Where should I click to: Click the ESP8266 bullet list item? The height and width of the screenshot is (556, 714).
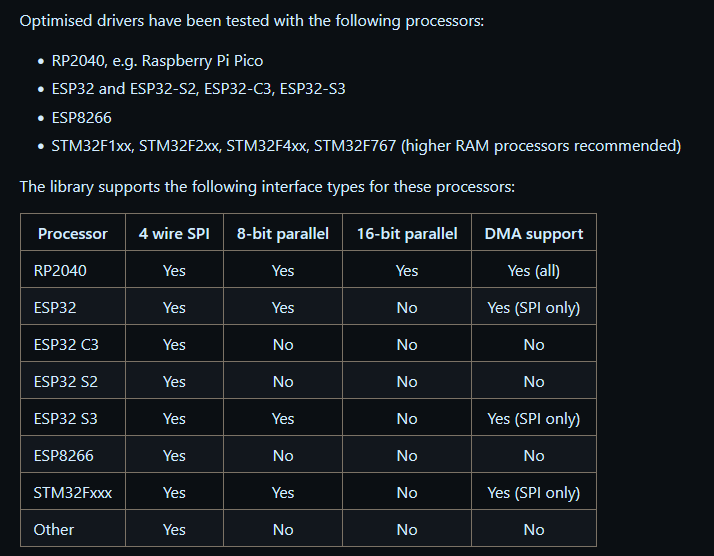click(x=82, y=117)
